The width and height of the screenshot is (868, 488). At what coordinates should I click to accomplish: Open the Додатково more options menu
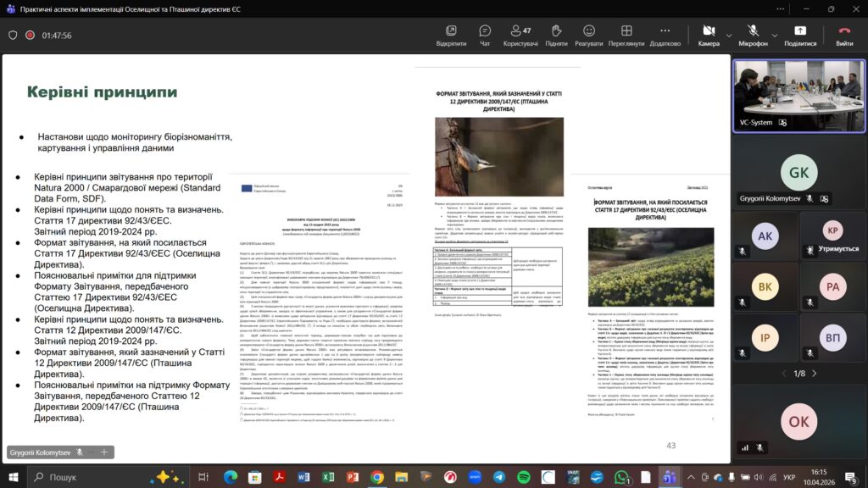pos(665,35)
